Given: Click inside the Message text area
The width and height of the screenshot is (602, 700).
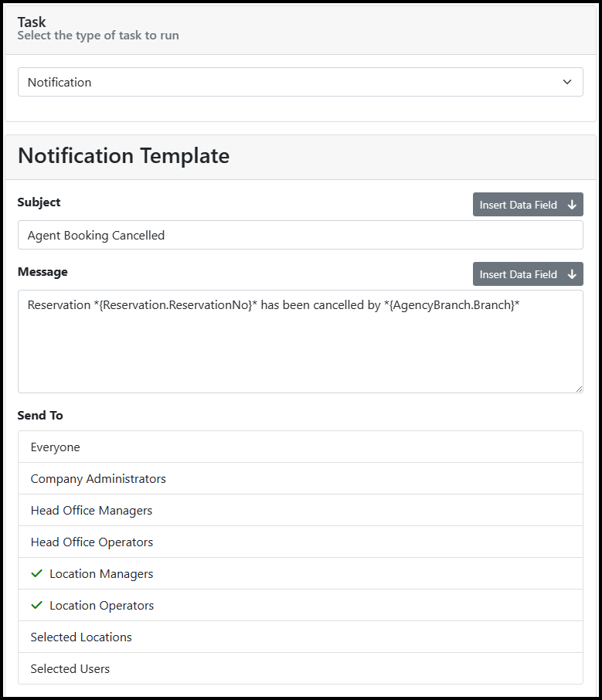Looking at the screenshot, I should [300, 342].
